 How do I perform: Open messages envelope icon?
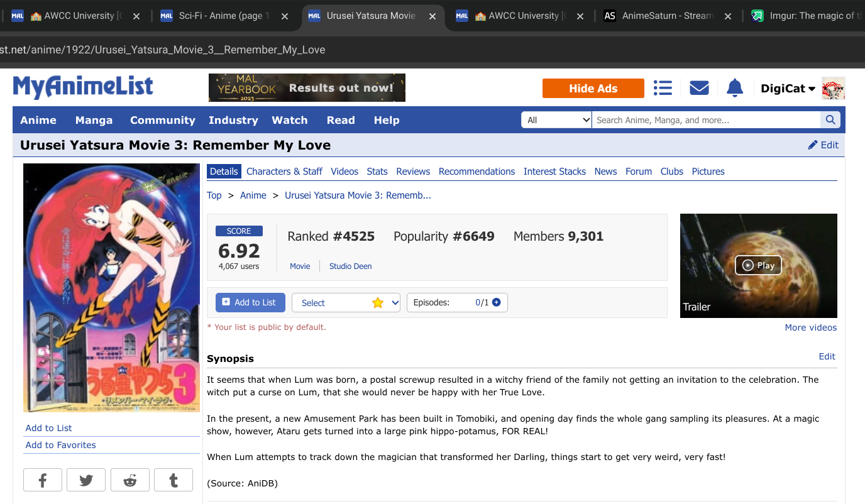(x=699, y=88)
